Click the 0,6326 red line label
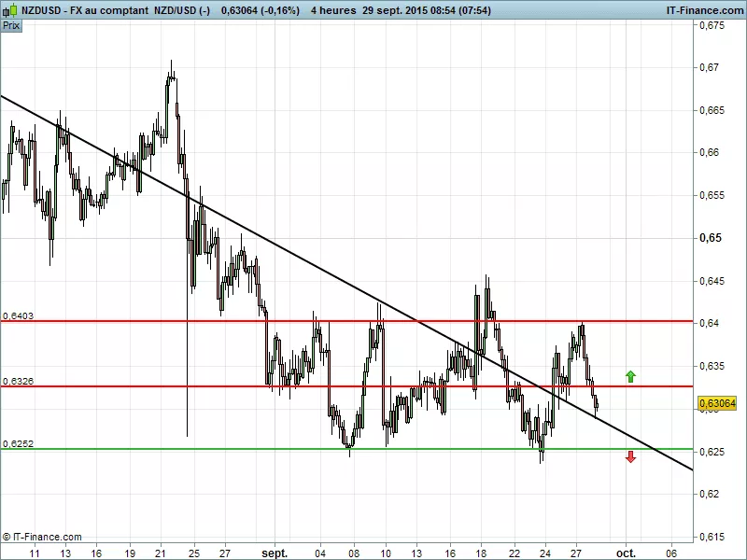Viewport: 747px width, 560px height. (18, 382)
